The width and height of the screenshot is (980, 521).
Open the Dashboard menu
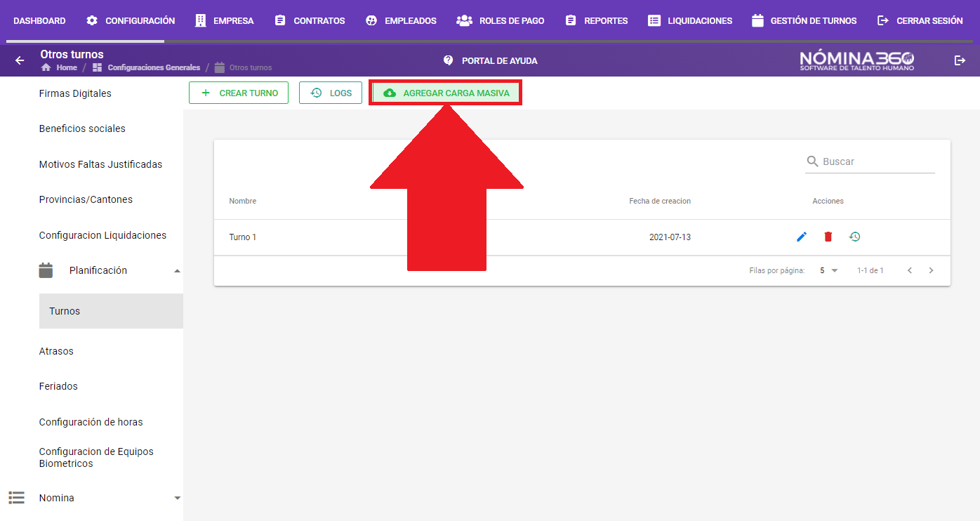tap(39, 20)
